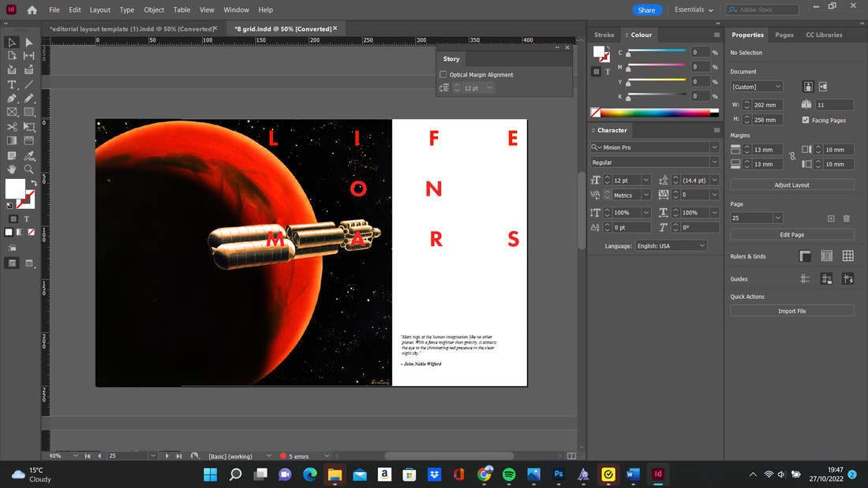The image size is (868, 488).
Task: Toggle margins chain link icon
Action: [x=792, y=157]
